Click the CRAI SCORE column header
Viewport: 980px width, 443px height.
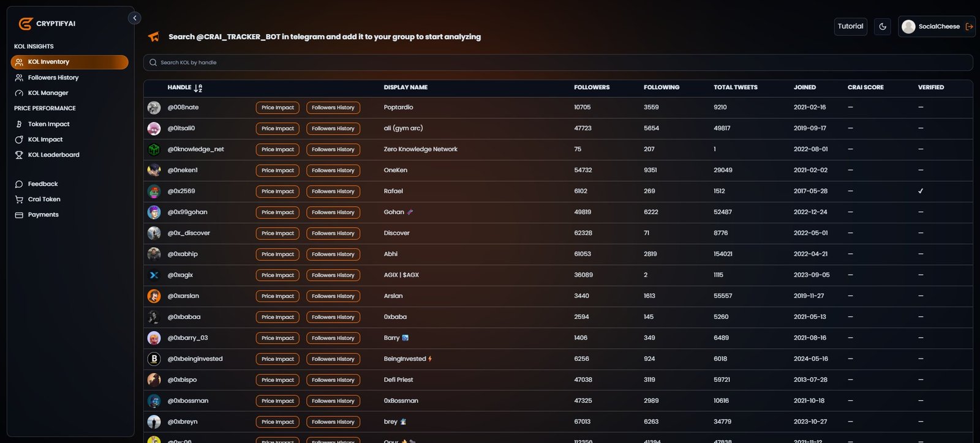point(865,87)
